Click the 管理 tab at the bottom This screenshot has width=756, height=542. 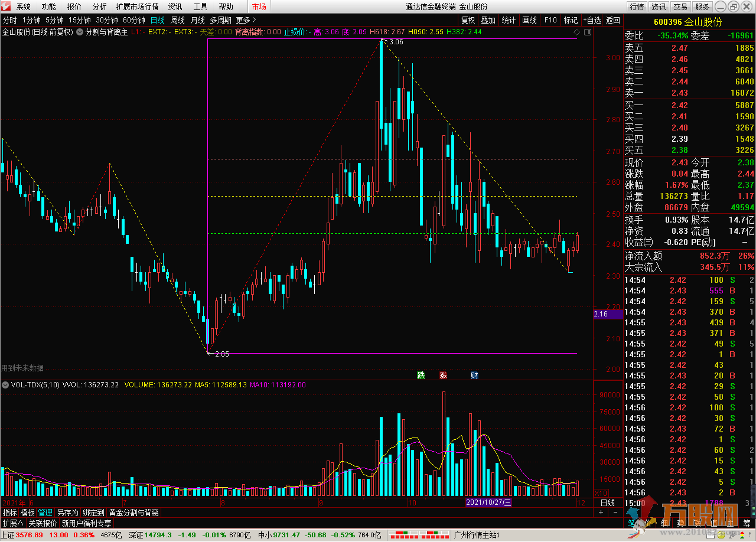pos(45,512)
